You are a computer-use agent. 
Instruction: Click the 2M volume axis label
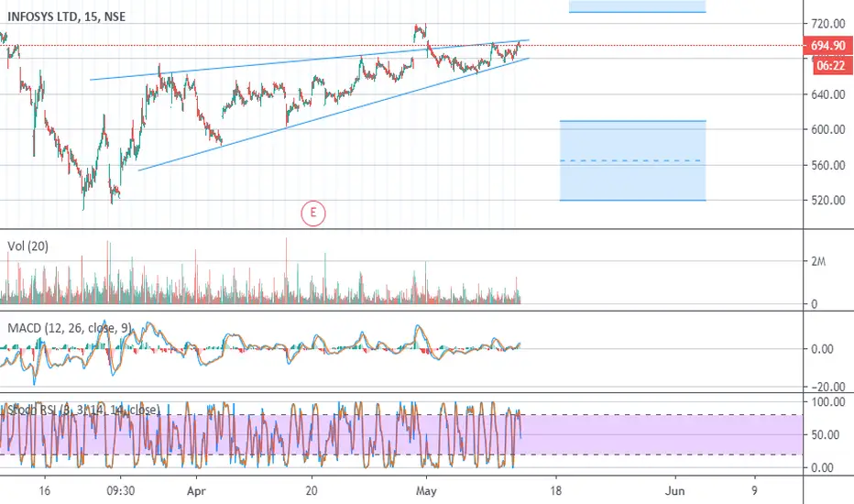(818, 261)
